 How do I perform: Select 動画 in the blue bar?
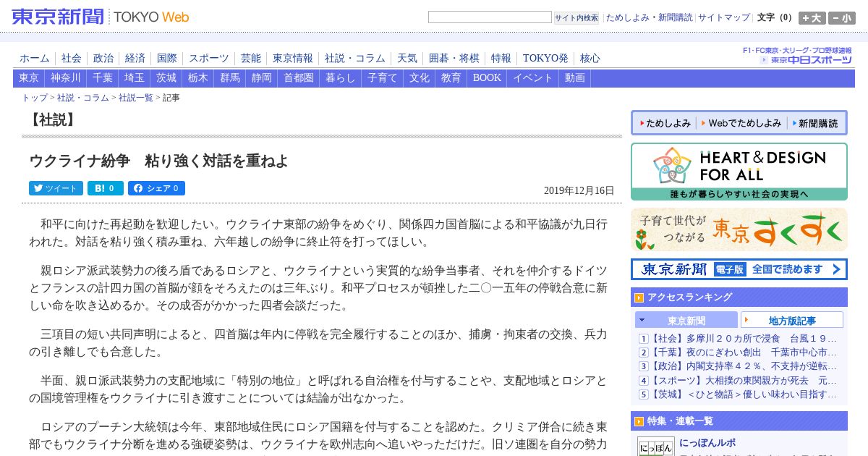coord(575,78)
